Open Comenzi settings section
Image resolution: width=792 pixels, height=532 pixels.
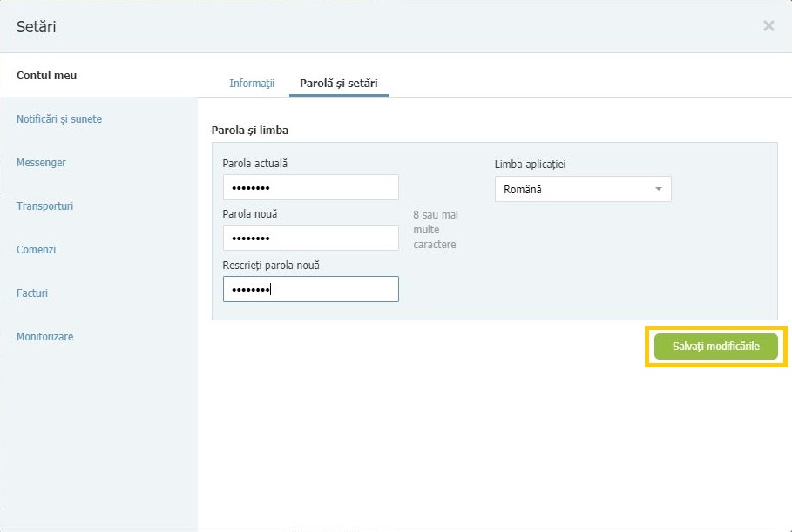point(36,249)
